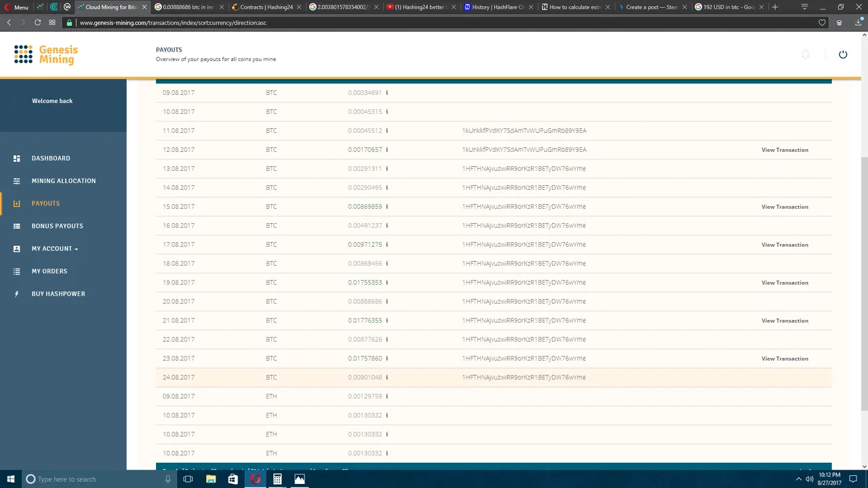This screenshot has height=488, width=868.
Task: View Transaction for 23.08.2017 payout
Action: (785, 359)
